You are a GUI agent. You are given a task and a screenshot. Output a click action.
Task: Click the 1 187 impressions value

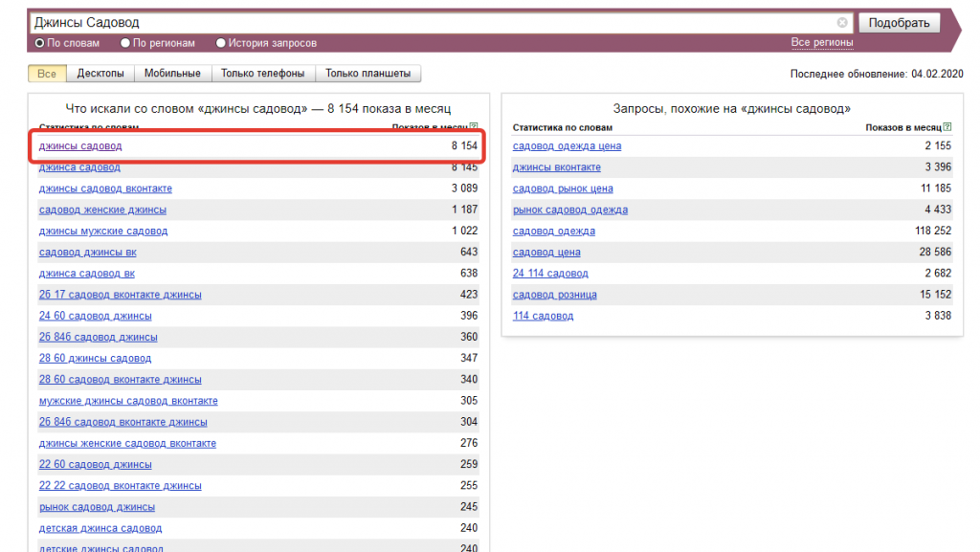[464, 210]
